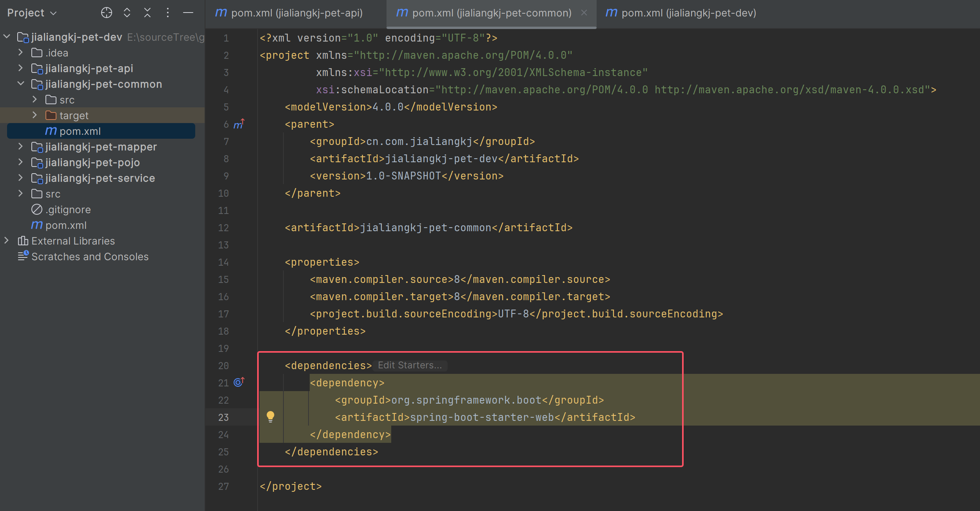
Task: Click the Select Opened File crosshair icon
Action: click(106, 13)
